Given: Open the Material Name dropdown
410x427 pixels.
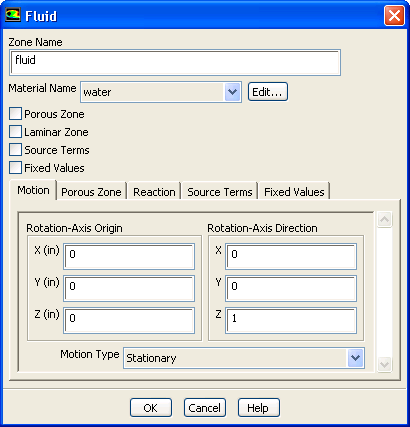Looking at the screenshot, I should [161, 92].
